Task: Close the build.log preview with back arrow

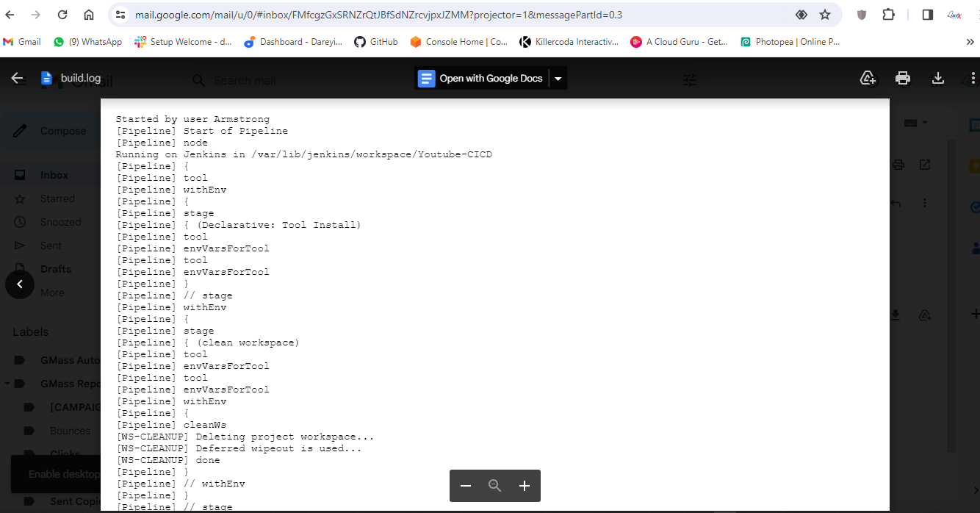Action: pos(18,79)
